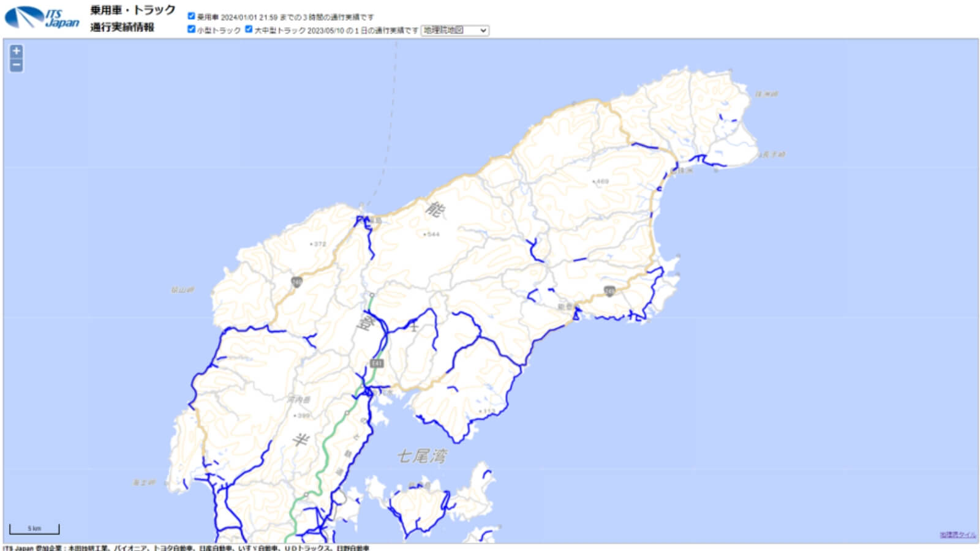Uncheck the 小型トラック small truck checkbox
Viewport: 980px width, 551px height.
[x=191, y=29]
